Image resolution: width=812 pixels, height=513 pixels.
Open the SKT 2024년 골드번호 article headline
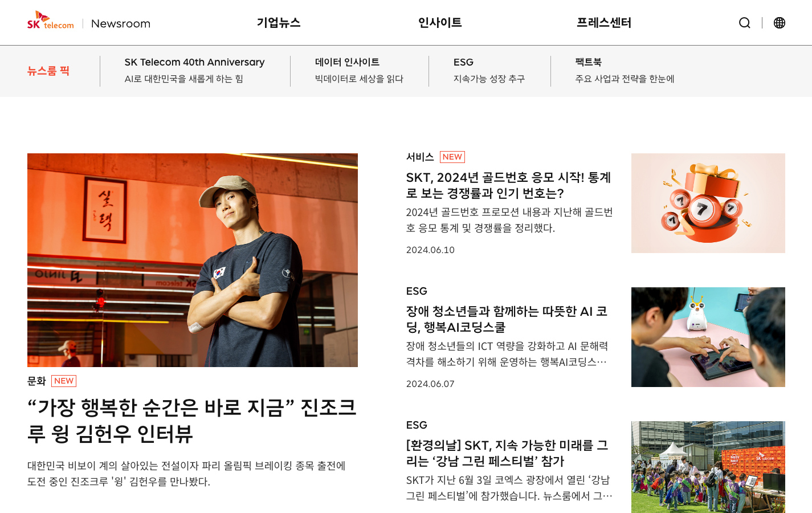click(508, 185)
